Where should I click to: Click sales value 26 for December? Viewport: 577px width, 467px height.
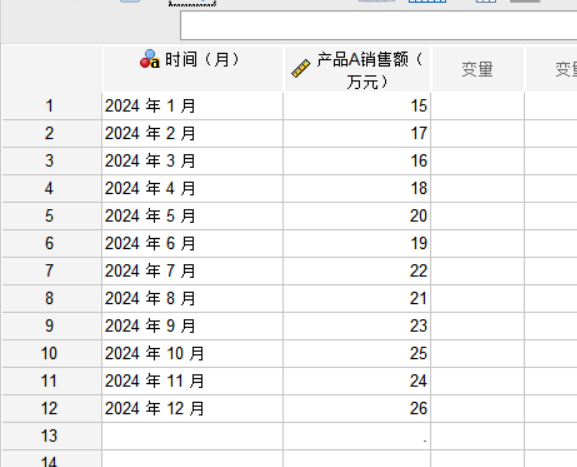(x=357, y=408)
